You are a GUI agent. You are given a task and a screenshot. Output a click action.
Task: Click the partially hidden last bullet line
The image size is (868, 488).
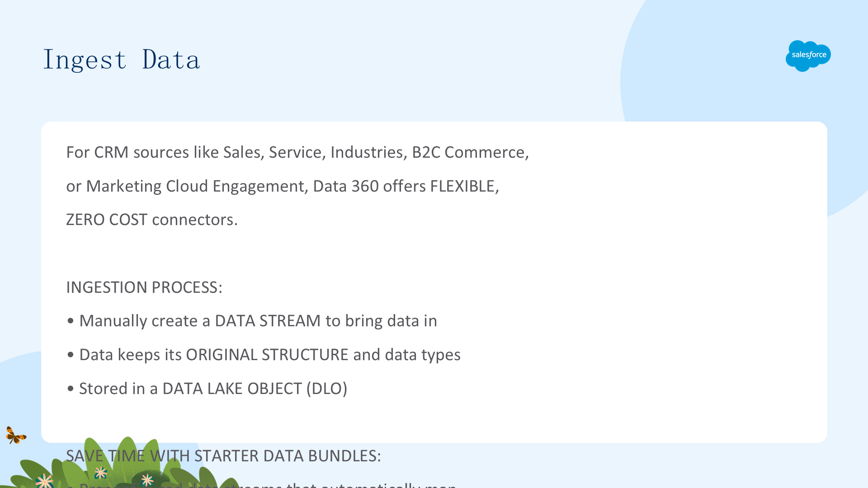[x=261, y=484]
